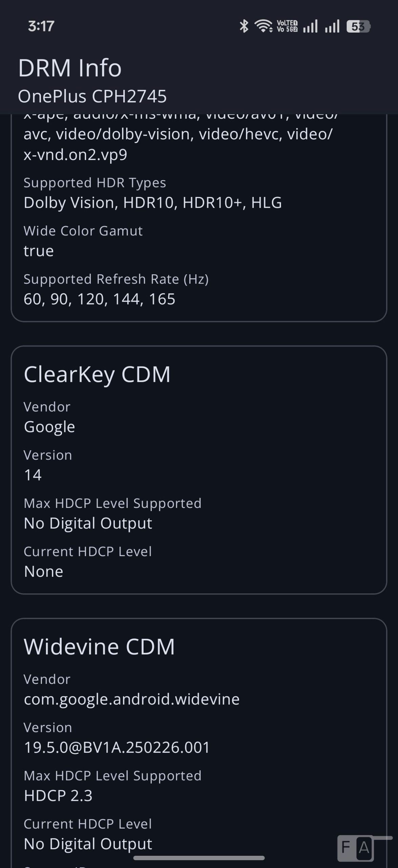Tap the FA watermark logo
The height and width of the screenshot is (868, 398).
(356, 848)
